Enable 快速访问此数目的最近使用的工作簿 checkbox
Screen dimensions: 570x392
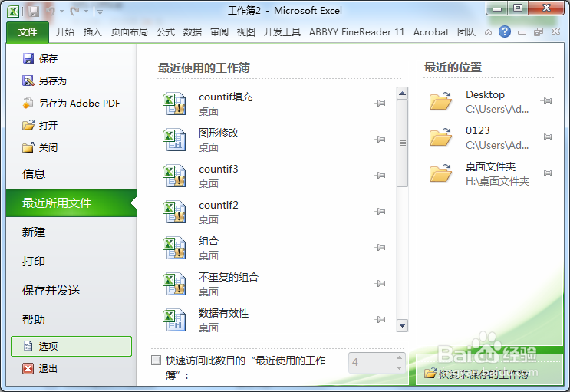pos(156,361)
